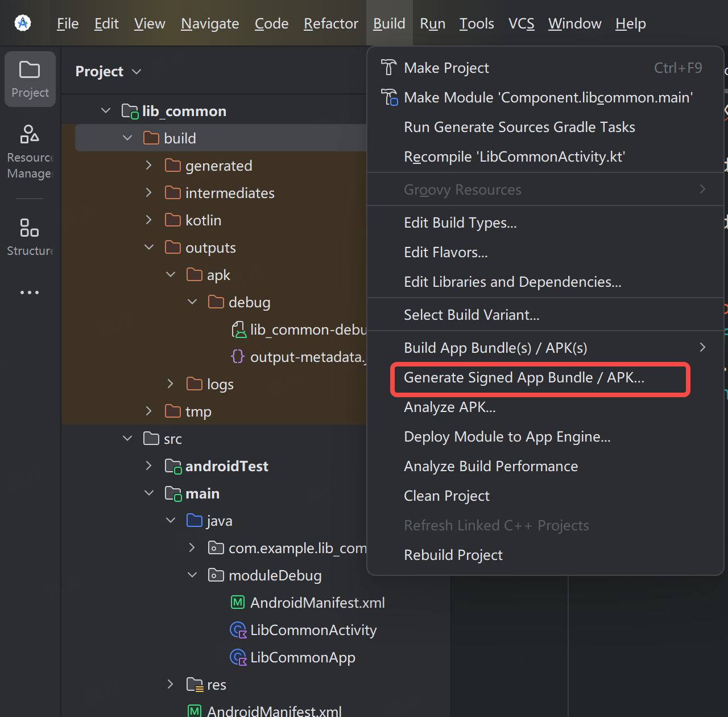The width and height of the screenshot is (728, 717).
Task: Open the VCS menu
Action: (522, 23)
